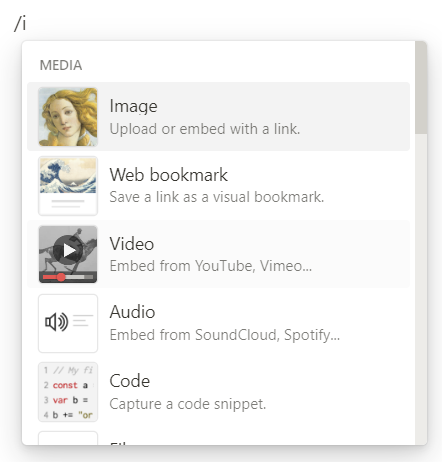
Task: Click the '/i' slash command text field
Action: (x=20, y=23)
